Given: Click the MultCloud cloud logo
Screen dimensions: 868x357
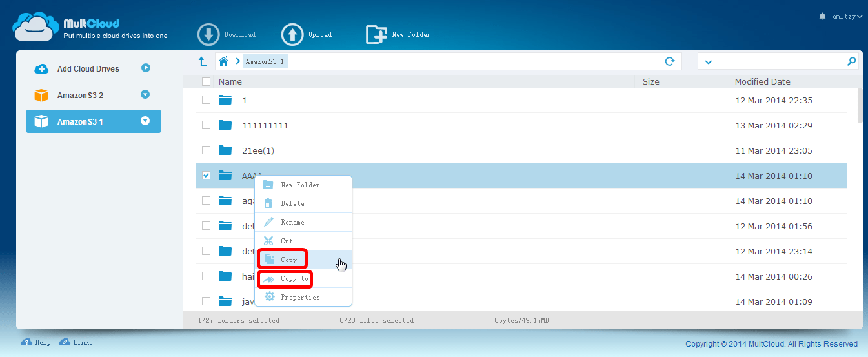Looking at the screenshot, I should click(x=35, y=27).
